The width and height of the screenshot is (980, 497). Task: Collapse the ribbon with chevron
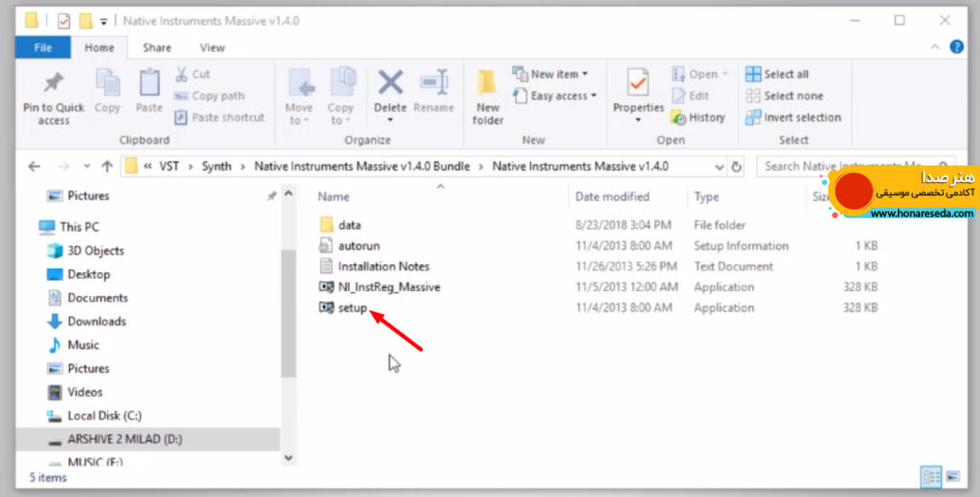coord(935,47)
